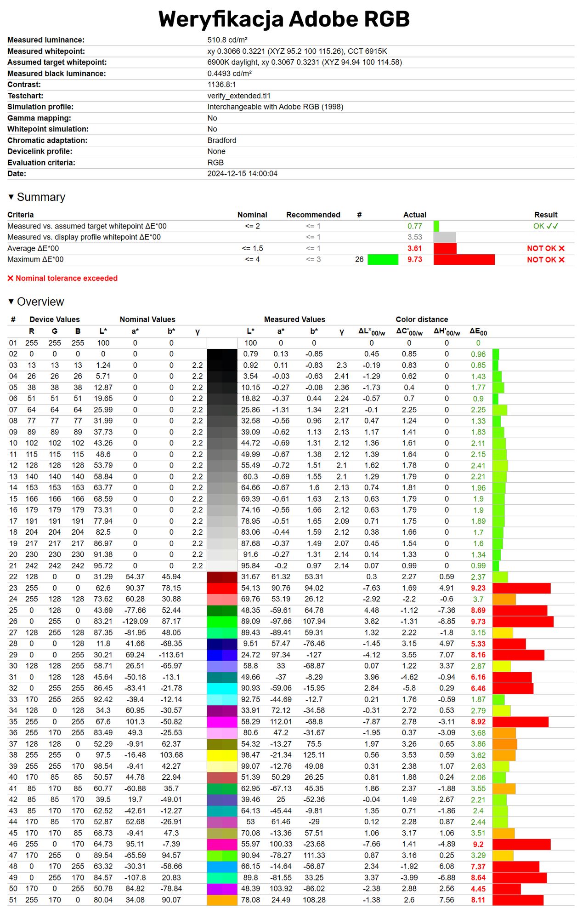Screen dimensions: 588x908
Task: Click the color swatch in row 23 red
Action: click(222, 588)
